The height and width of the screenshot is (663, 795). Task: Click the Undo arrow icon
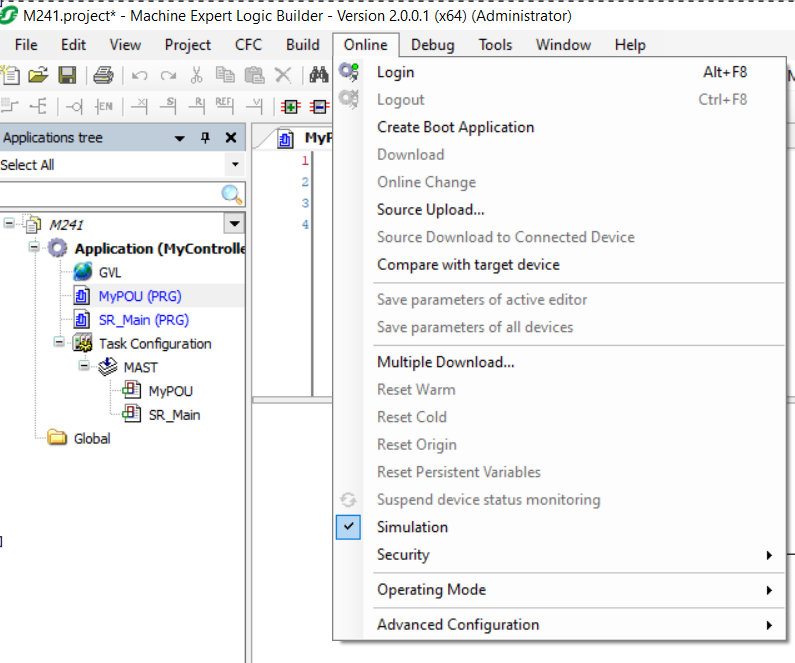coord(139,76)
